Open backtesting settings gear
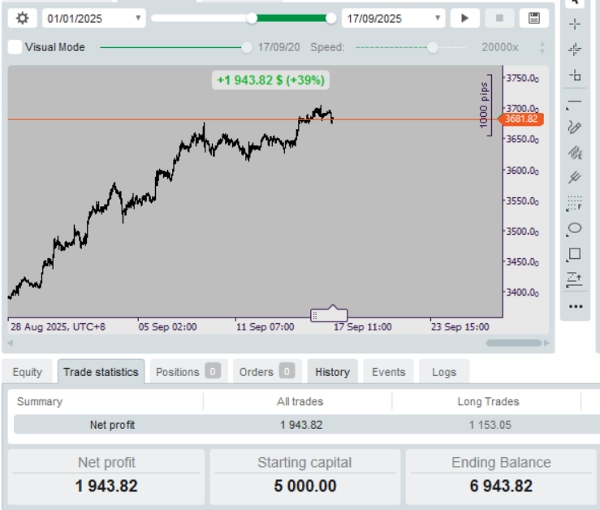Image resolution: width=600 pixels, height=510 pixels. pyautogui.click(x=23, y=18)
